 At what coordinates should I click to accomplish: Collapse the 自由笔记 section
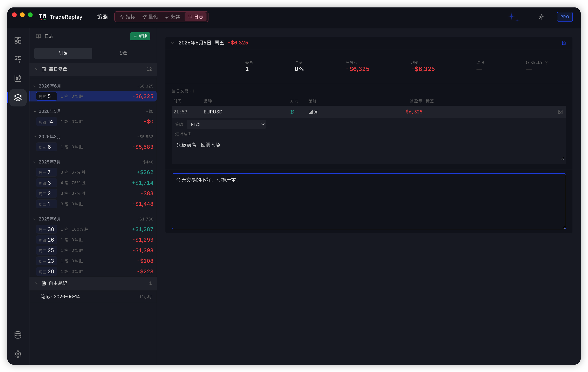pyautogui.click(x=37, y=283)
